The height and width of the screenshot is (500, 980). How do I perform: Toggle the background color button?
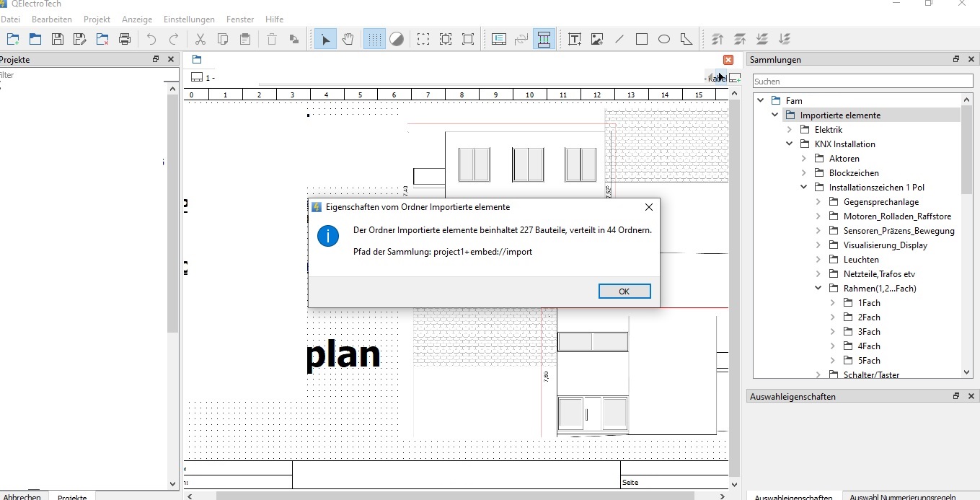397,39
